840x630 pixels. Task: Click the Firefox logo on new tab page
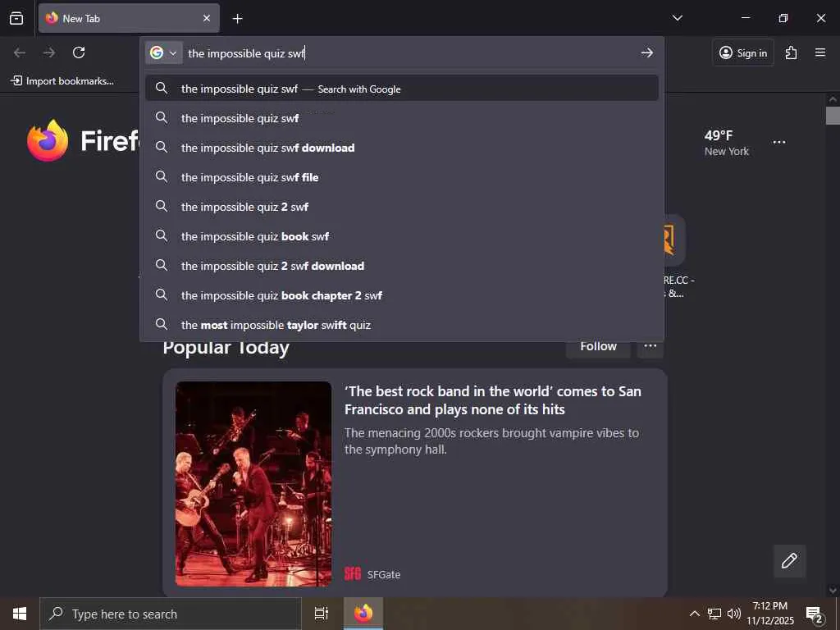pos(48,140)
